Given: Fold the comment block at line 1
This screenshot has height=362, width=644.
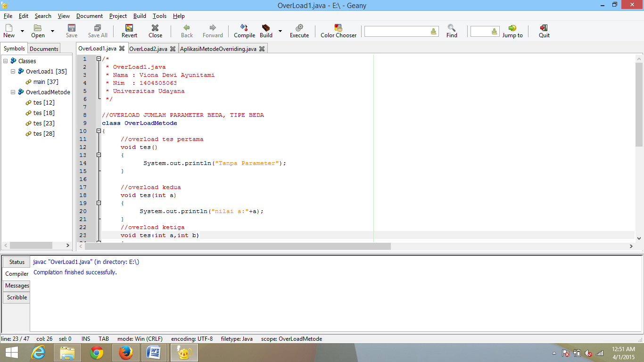Looking at the screenshot, I should tap(99, 59).
